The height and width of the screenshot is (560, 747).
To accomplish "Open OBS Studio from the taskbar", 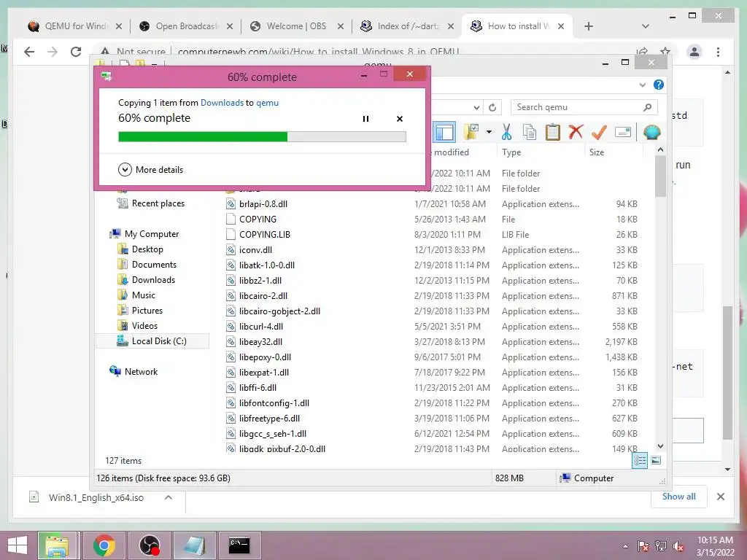I will (x=150, y=545).
